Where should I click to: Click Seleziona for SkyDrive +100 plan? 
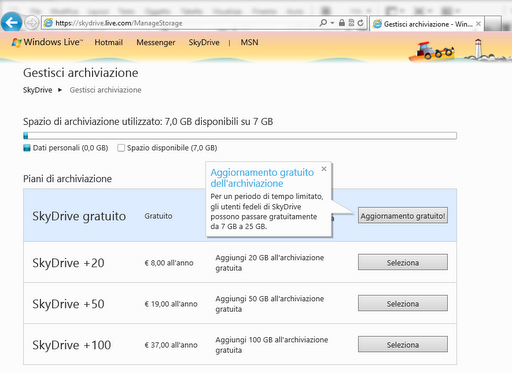[x=403, y=344]
